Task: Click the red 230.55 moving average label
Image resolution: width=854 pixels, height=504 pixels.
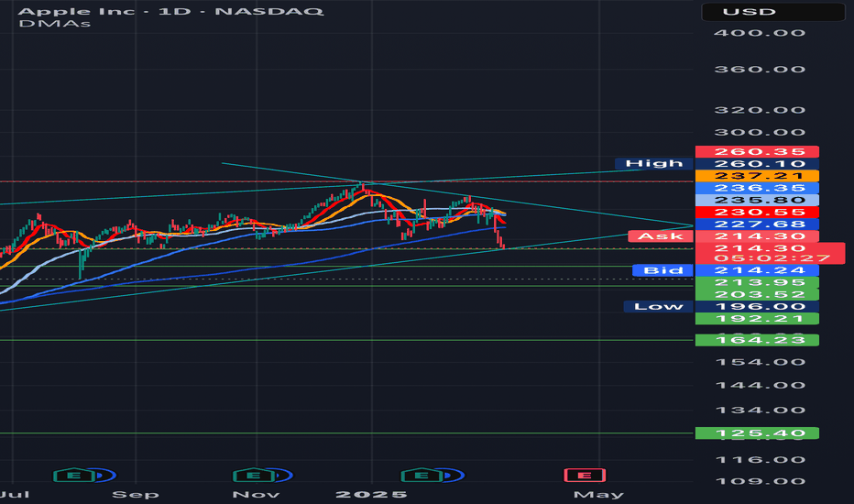Action: click(x=757, y=212)
